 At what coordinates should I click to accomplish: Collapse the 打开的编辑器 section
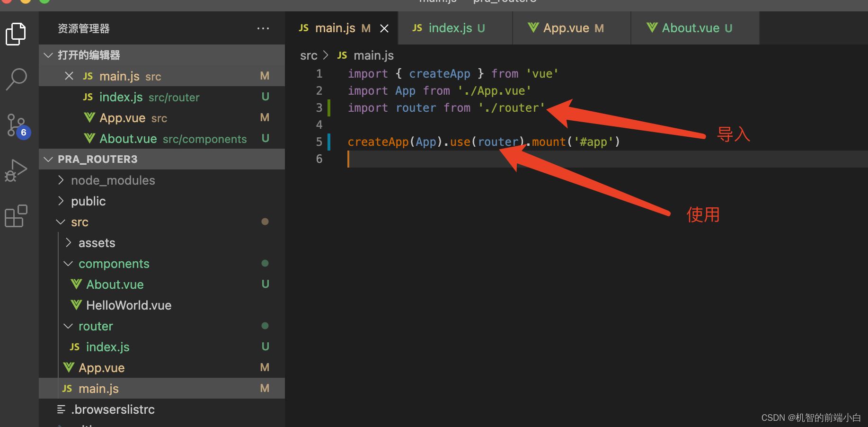(x=162, y=55)
